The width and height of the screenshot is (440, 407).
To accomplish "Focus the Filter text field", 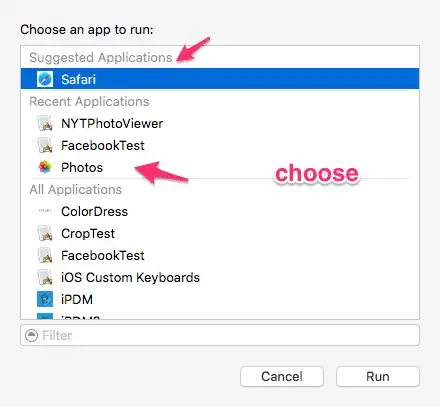I will pyautogui.click(x=220, y=335).
